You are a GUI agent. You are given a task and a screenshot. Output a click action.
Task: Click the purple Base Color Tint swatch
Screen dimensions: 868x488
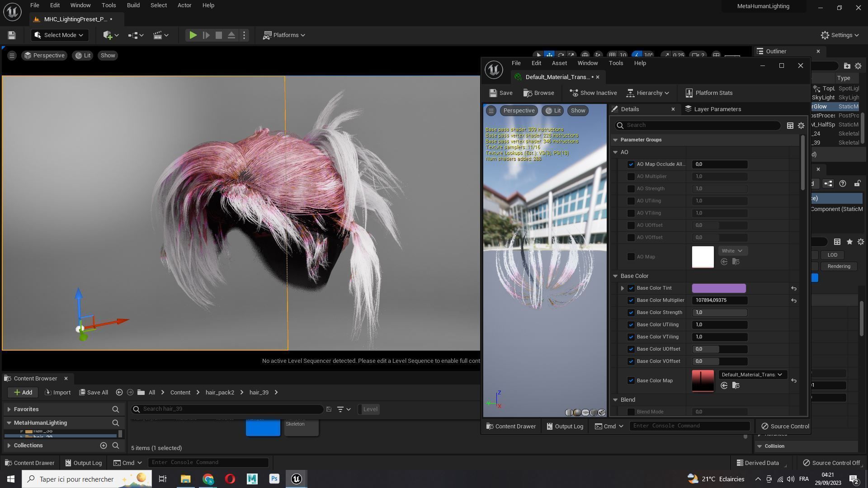pos(718,288)
